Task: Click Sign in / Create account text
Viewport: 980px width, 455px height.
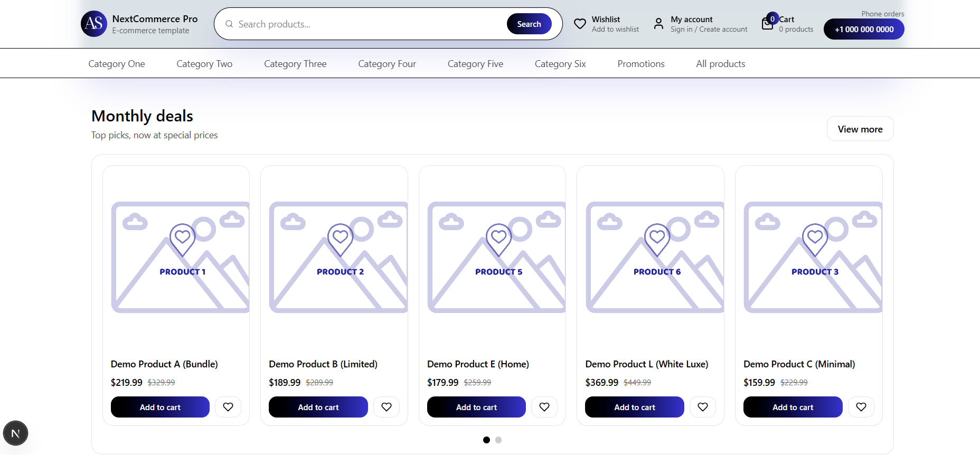Action: click(709, 30)
